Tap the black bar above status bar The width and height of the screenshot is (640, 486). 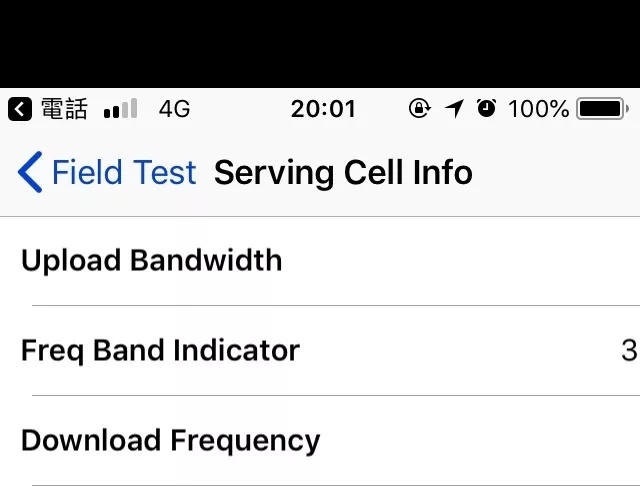320,43
